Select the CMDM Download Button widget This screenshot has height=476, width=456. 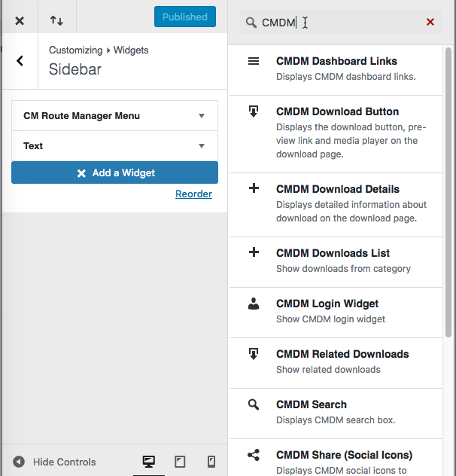click(x=336, y=134)
